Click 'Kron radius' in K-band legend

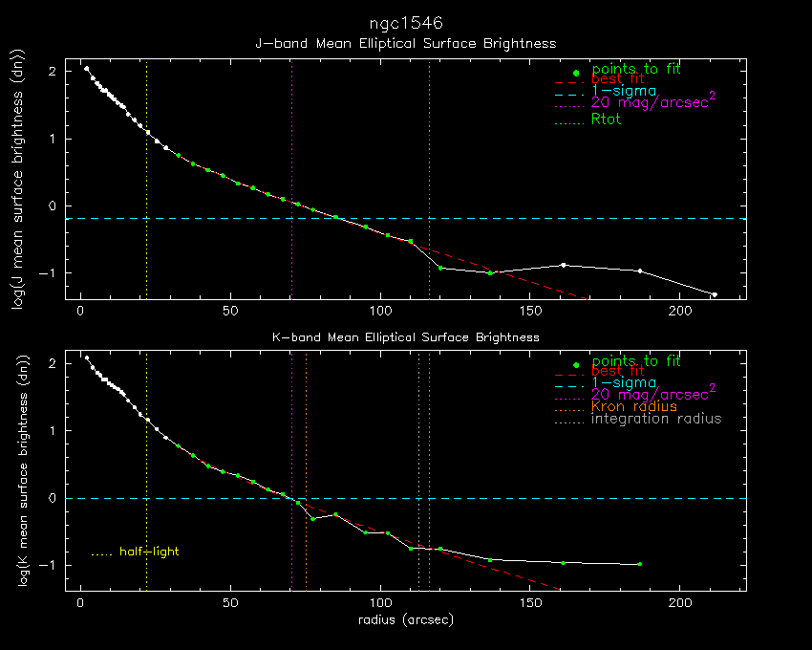coord(634,406)
